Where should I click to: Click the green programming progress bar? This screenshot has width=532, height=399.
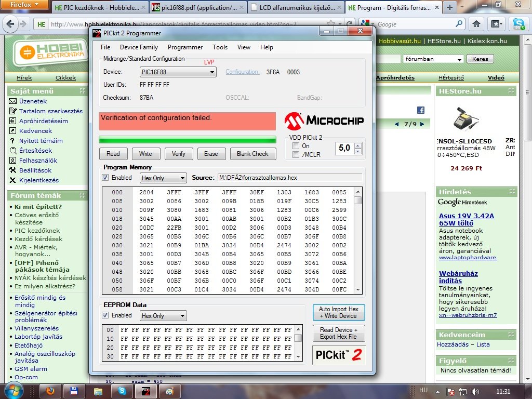(x=187, y=140)
